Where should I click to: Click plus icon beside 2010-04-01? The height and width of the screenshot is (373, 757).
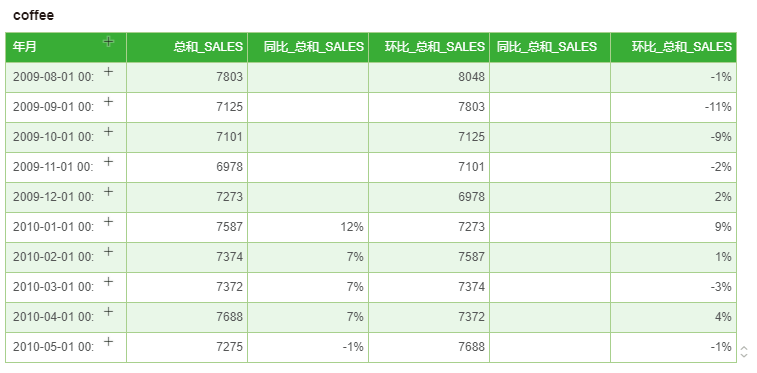click(109, 312)
